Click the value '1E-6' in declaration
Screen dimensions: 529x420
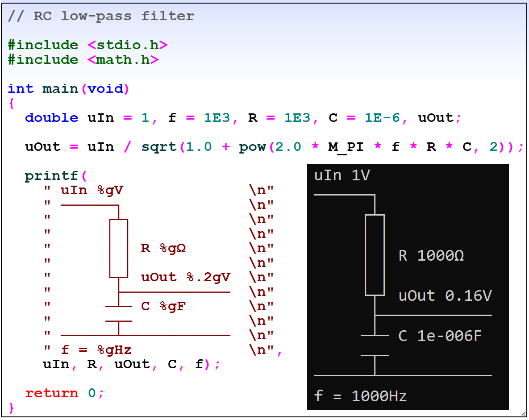point(382,118)
